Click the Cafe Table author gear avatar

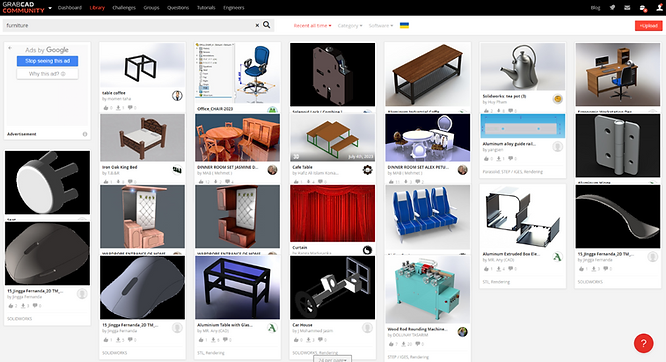[367, 170]
